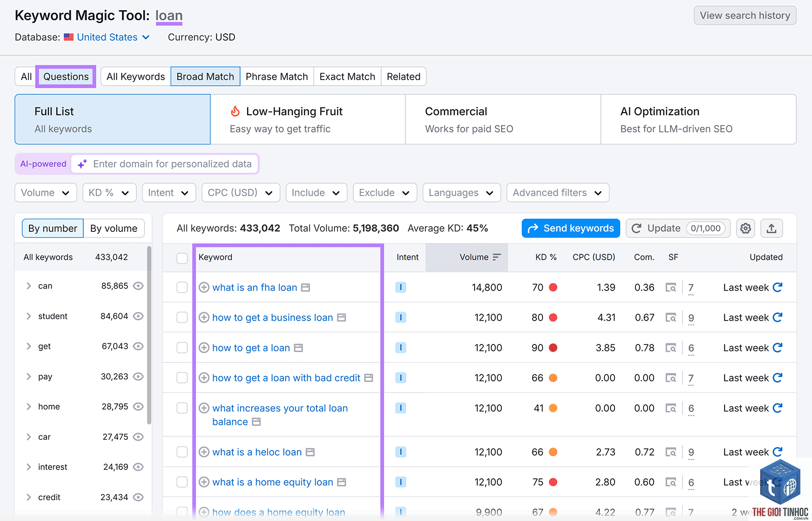Click informational intent badge for 'what is an fha loan'

pos(401,288)
